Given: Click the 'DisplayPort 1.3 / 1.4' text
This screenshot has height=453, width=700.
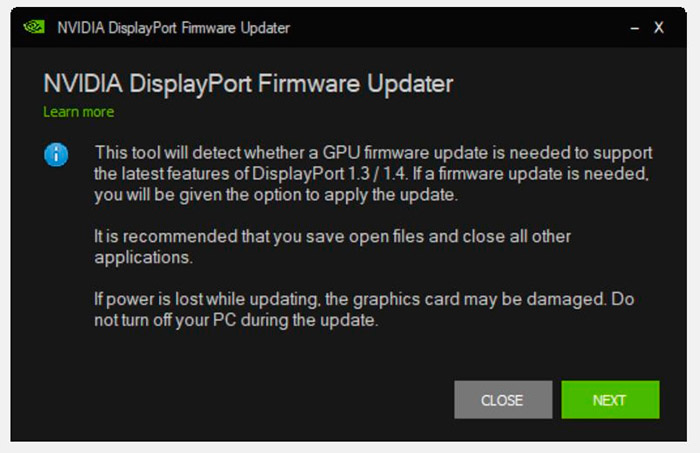Looking at the screenshot, I should pos(329,174).
